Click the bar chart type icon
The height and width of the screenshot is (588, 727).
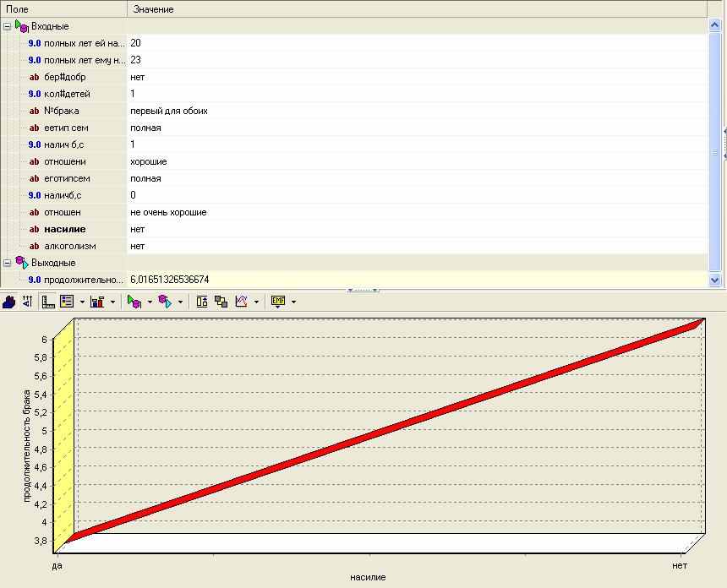(97, 302)
